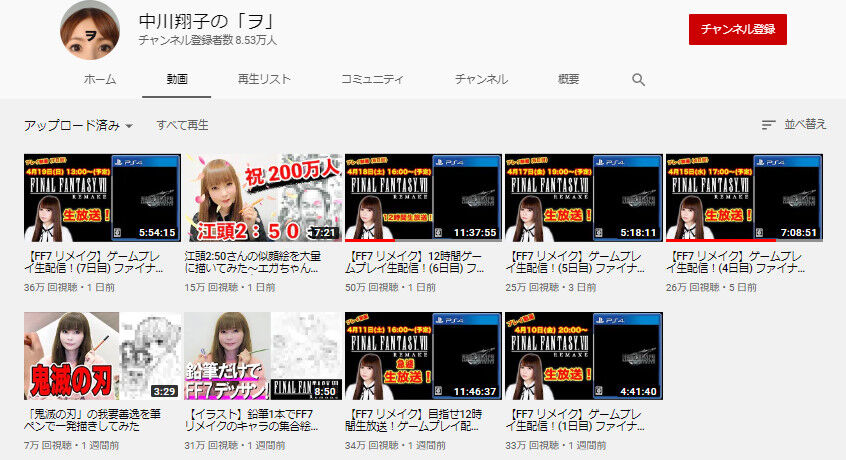The width and height of the screenshot is (846, 460).
Task: Click red watch-progress bar on 6日目 thumbnail
Action: [370, 240]
